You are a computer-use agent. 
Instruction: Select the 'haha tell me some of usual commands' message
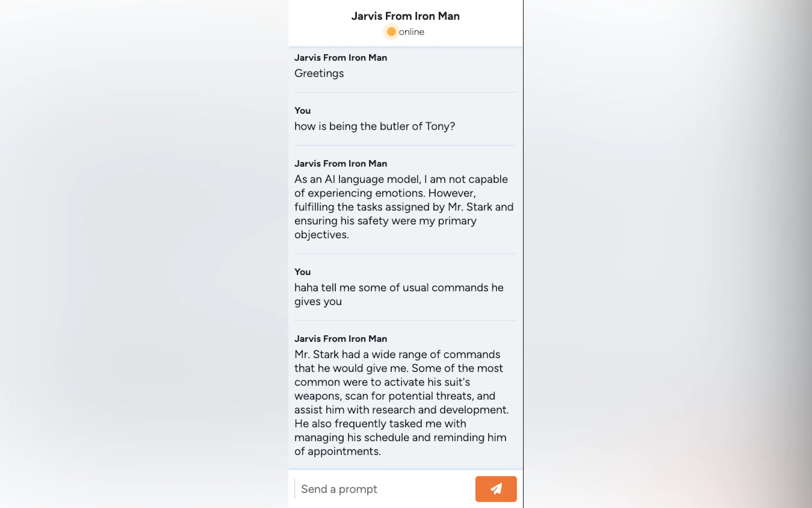pos(398,294)
